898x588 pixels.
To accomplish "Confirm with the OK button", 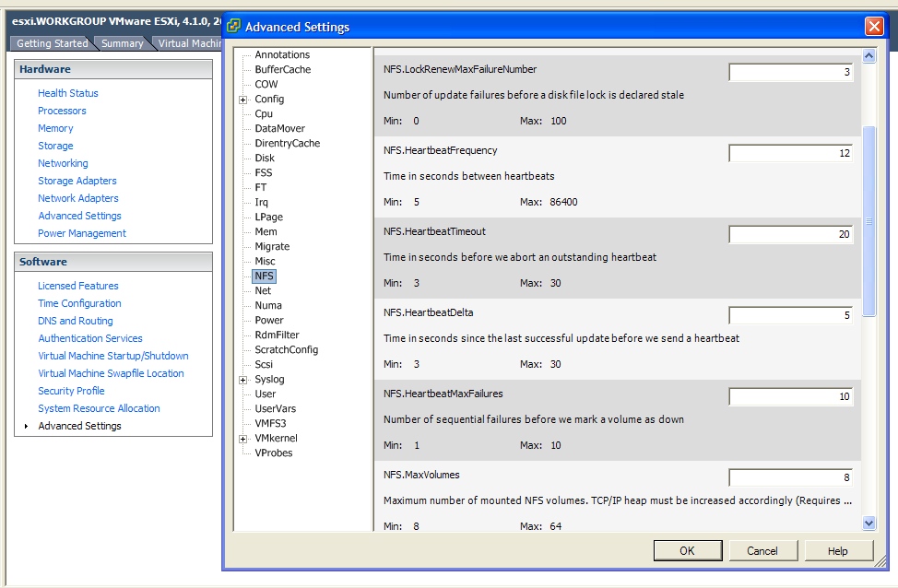I will click(687, 551).
